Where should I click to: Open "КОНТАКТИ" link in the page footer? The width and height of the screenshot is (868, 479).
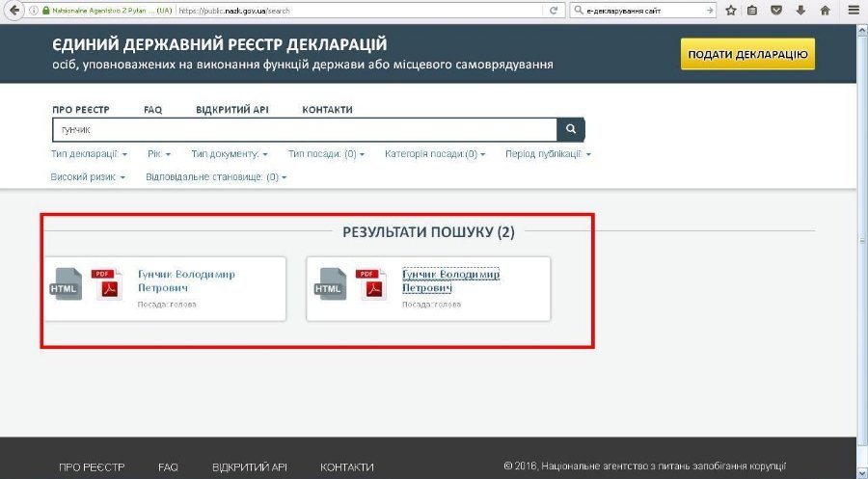click(346, 466)
